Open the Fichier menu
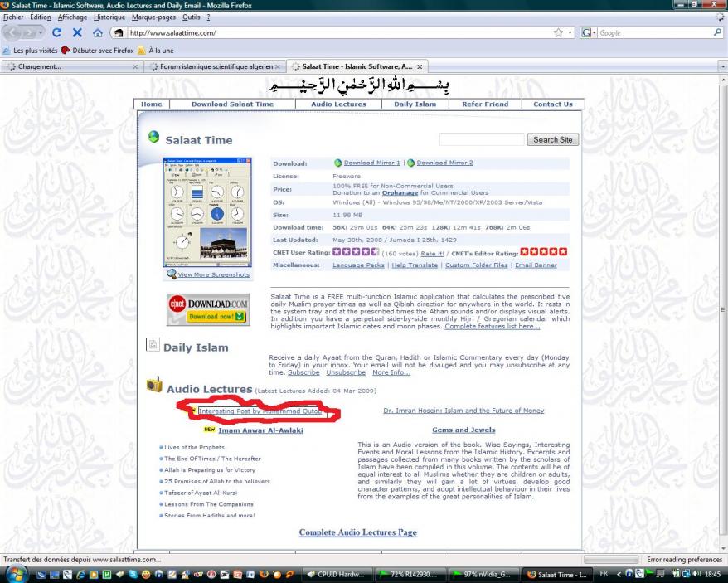The image size is (728, 583). pos(13,17)
